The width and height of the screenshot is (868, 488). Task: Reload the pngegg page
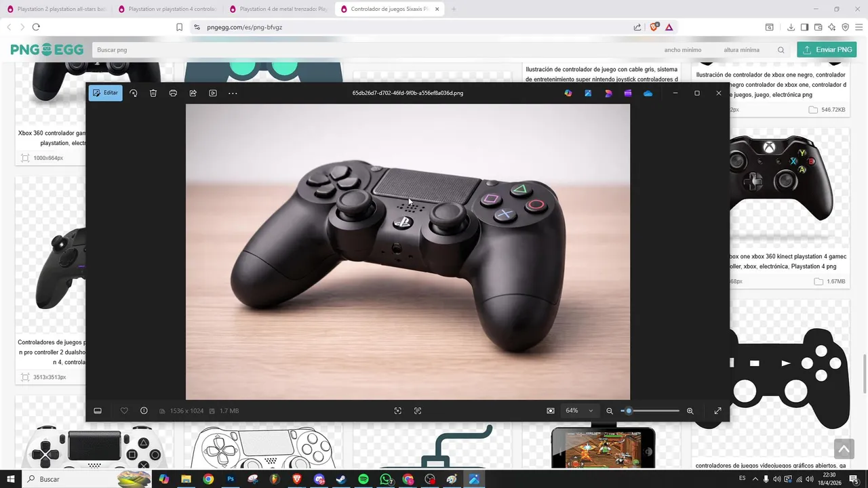click(x=36, y=27)
